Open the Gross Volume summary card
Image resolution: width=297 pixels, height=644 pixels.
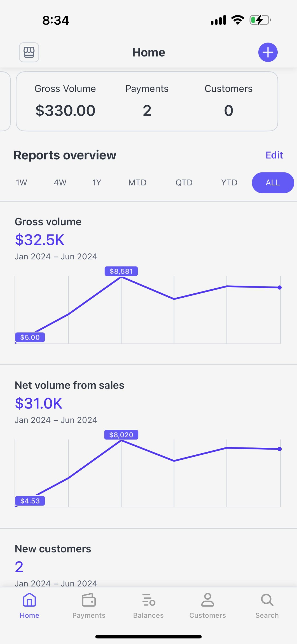click(65, 101)
